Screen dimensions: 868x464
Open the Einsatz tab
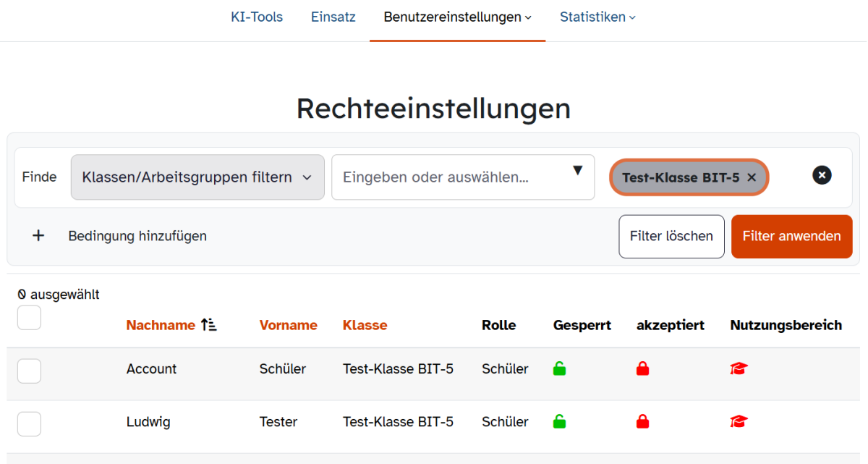pyautogui.click(x=333, y=17)
